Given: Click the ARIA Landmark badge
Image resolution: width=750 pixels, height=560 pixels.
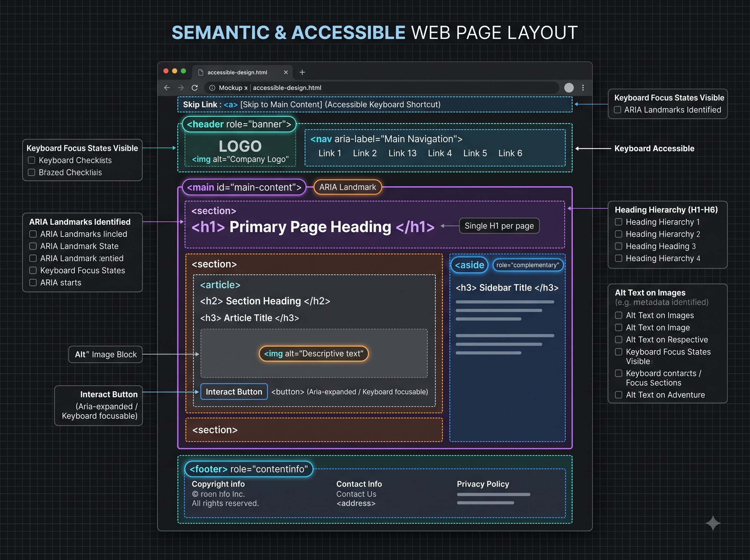Looking at the screenshot, I should [x=347, y=187].
